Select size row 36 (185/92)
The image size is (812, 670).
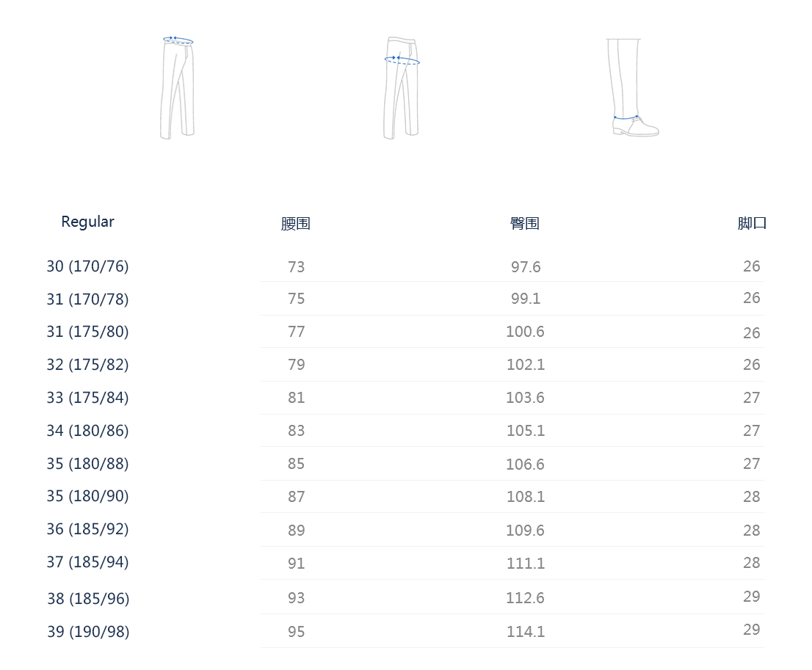[x=87, y=529]
